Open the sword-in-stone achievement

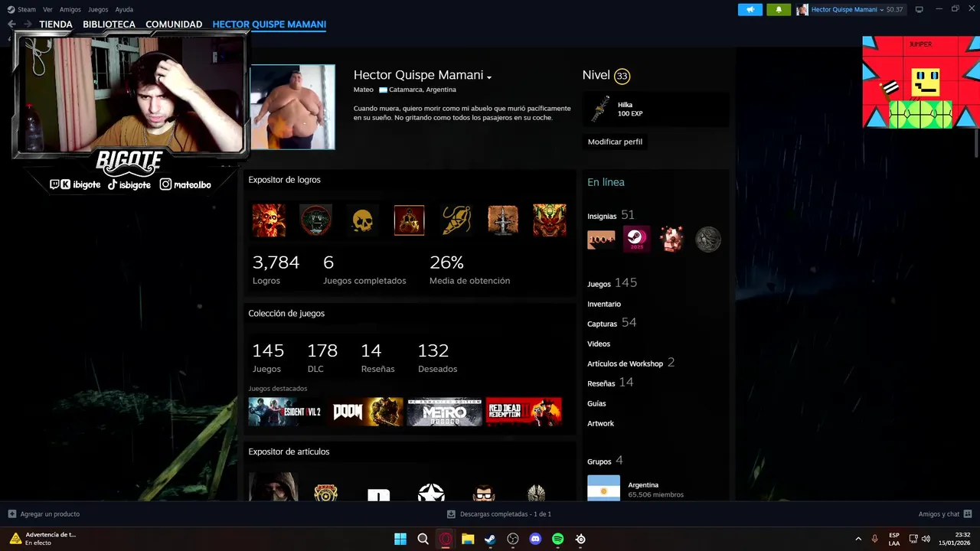503,220
